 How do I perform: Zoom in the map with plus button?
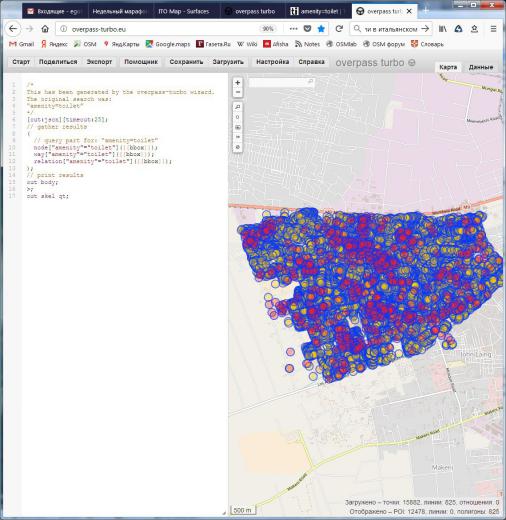[x=237, y=83]
